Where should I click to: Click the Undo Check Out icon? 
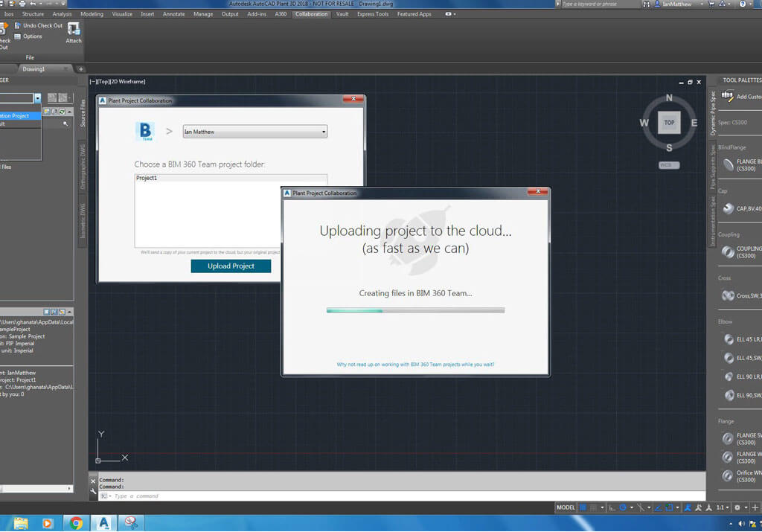(x=18, y=25)
